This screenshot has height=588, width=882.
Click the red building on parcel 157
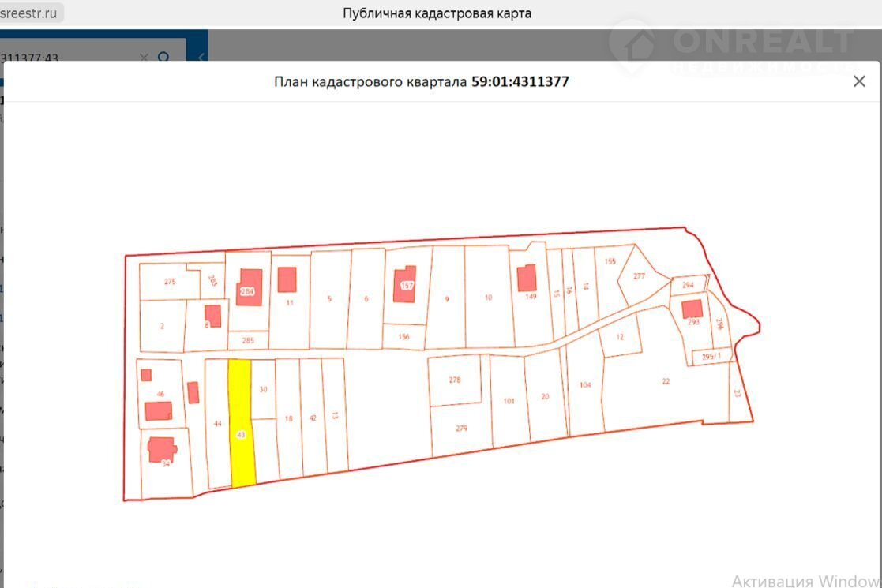[405, 284]
